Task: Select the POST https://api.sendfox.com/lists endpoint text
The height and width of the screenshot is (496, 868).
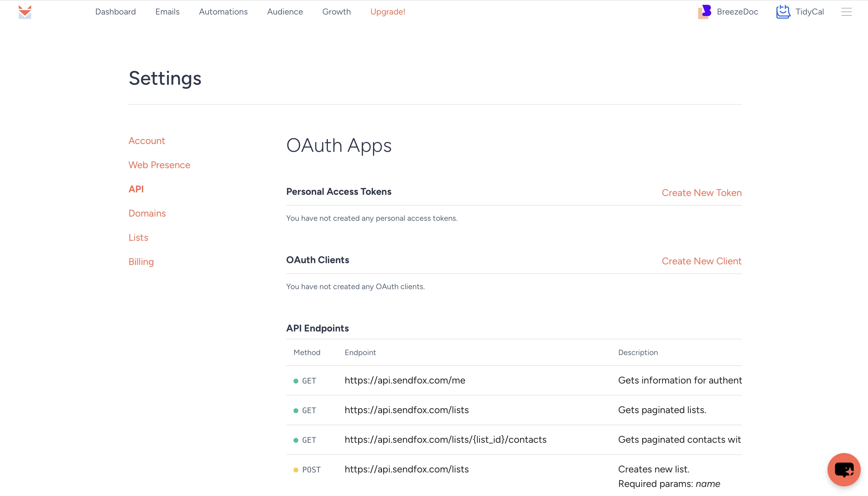Action: pyautogui.click(x=406, y=469)
